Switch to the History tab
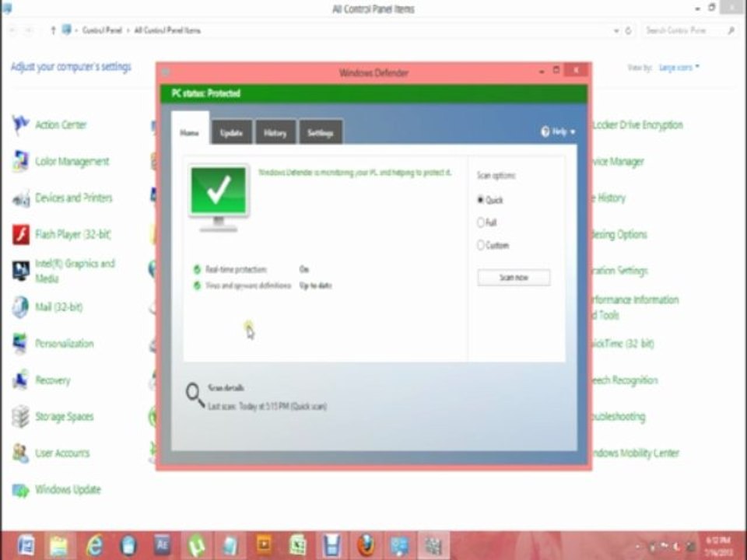Viewport: 747px width, 560px height. coord(275,132)
